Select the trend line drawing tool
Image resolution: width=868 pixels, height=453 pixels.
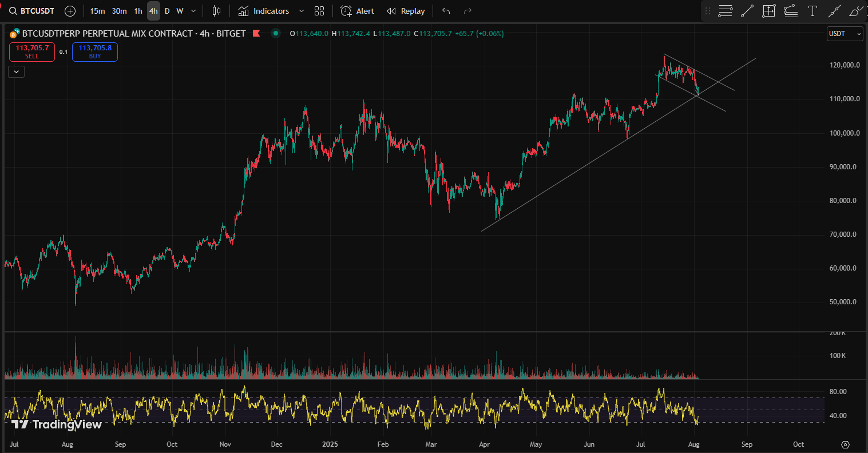click(747, 11)
